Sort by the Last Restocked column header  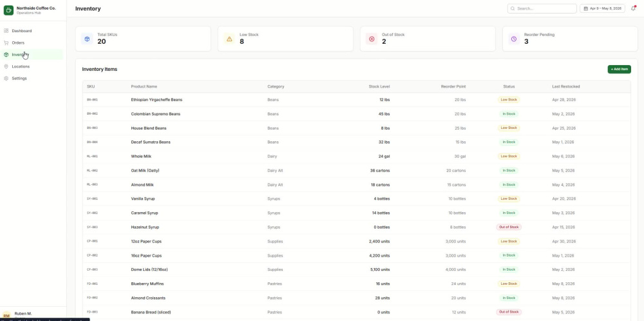(x=566, y=87)
